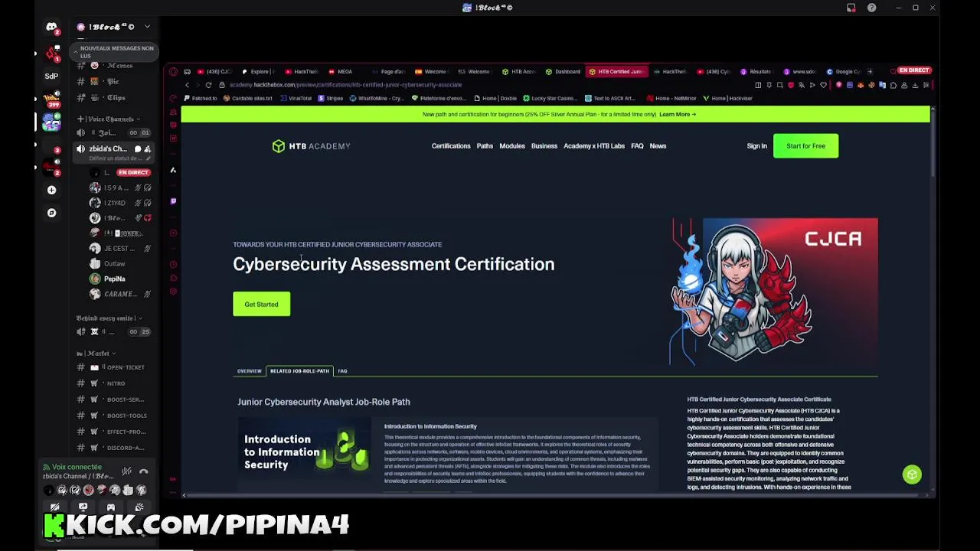Screen dimensions: 980x551
Task: Open the Paths nav item
Action: [485, 146]
